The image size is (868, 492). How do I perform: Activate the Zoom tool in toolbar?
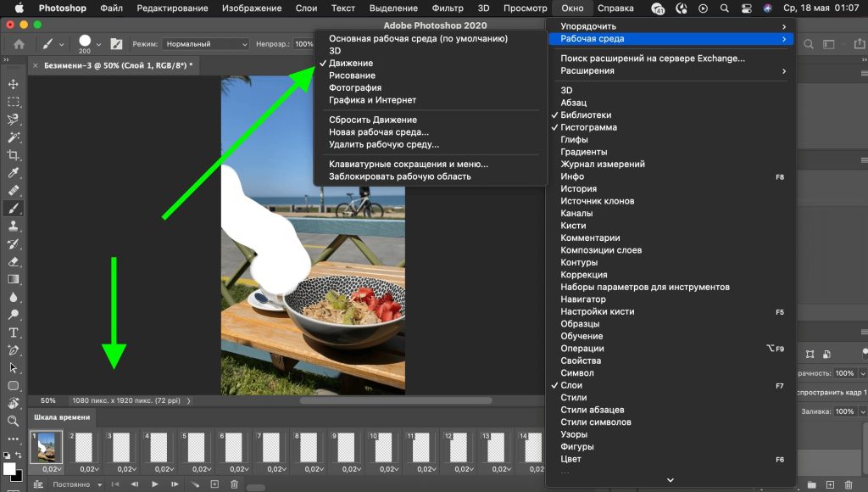[14, 421]
